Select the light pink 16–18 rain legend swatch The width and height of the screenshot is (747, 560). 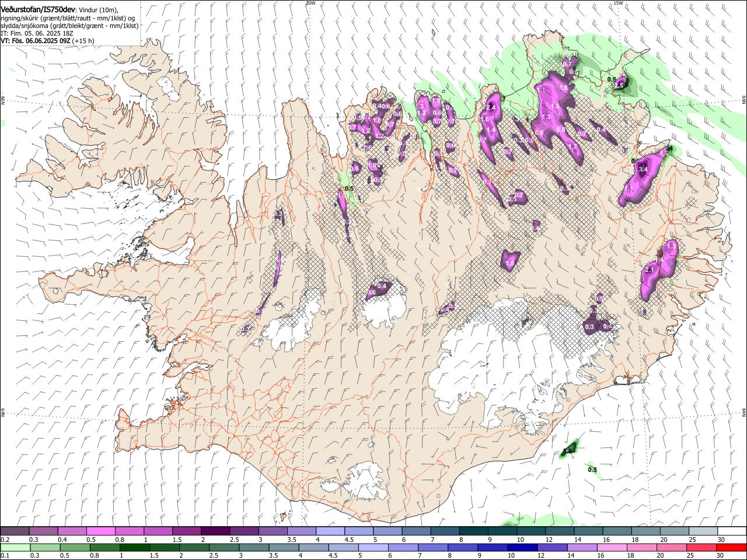click(612, 547)
